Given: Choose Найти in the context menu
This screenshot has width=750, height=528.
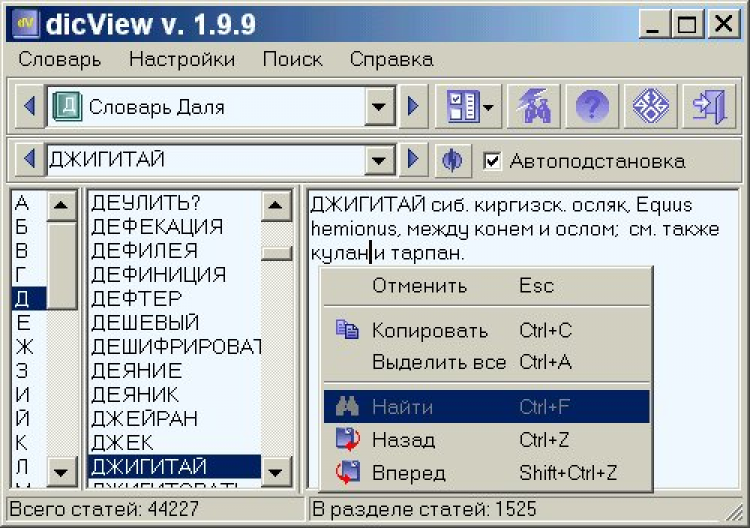Looking at the screenshot, I should coord(486,407).
